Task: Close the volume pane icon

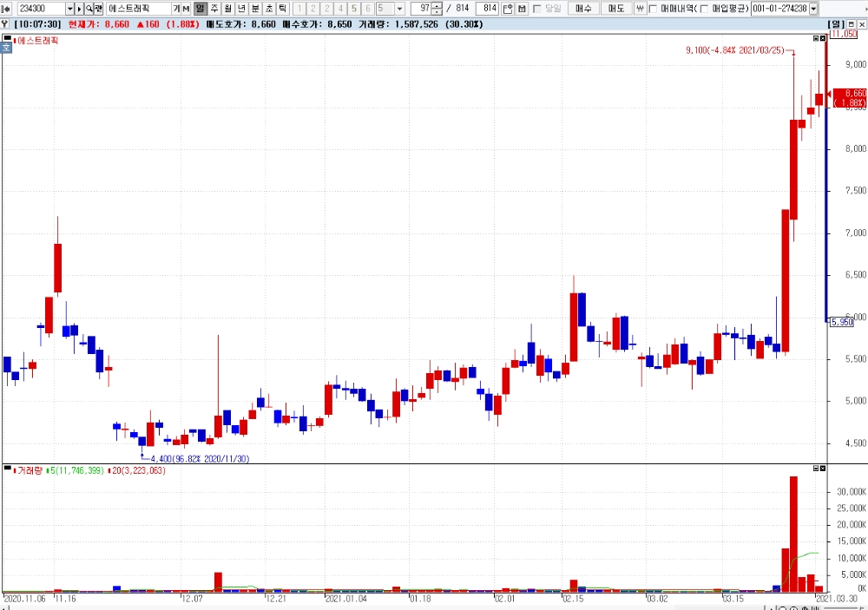Action: point(823,469)
